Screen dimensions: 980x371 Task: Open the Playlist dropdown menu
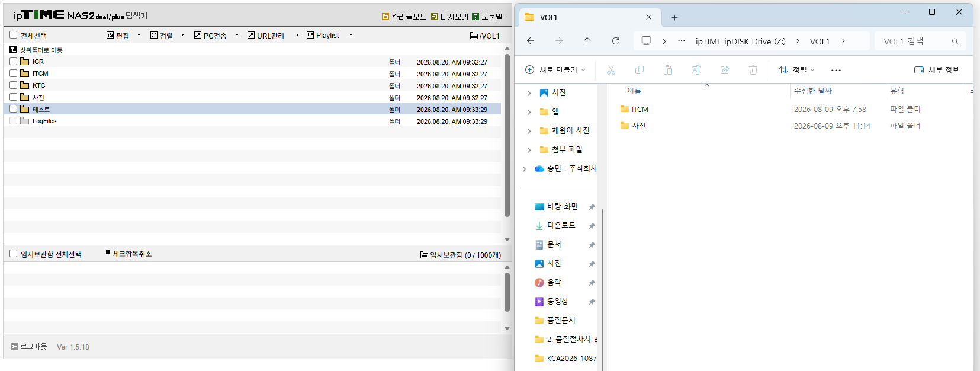point(330,36)
